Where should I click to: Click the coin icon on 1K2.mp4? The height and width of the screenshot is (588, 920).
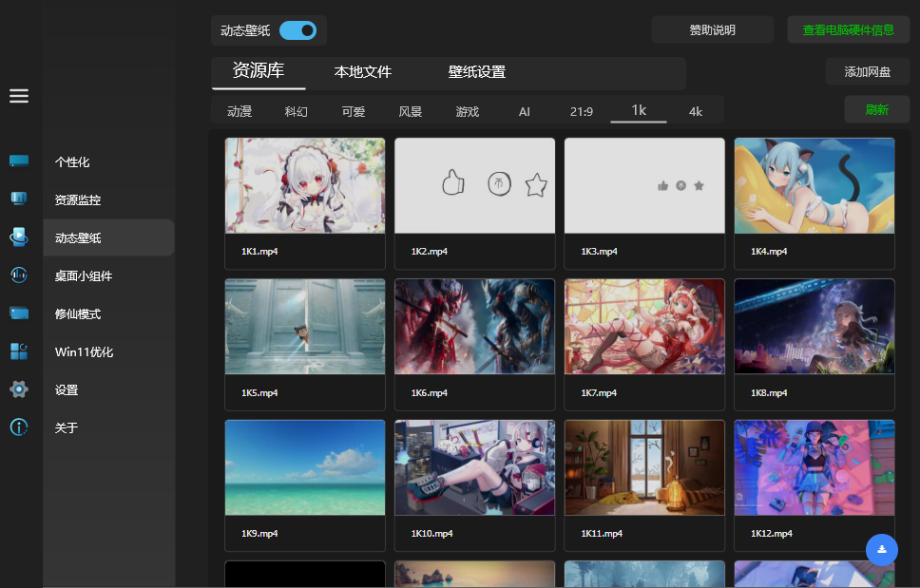pyautogui.click(x=499, y=184)
